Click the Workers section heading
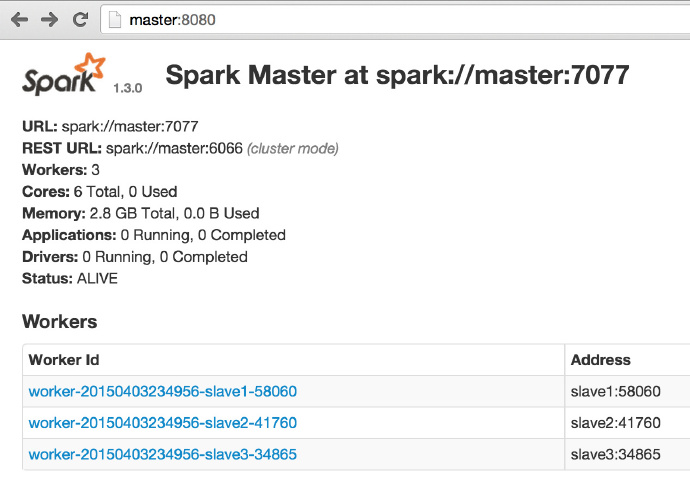The width and height of the screenshot is (690, 493). 59,322
